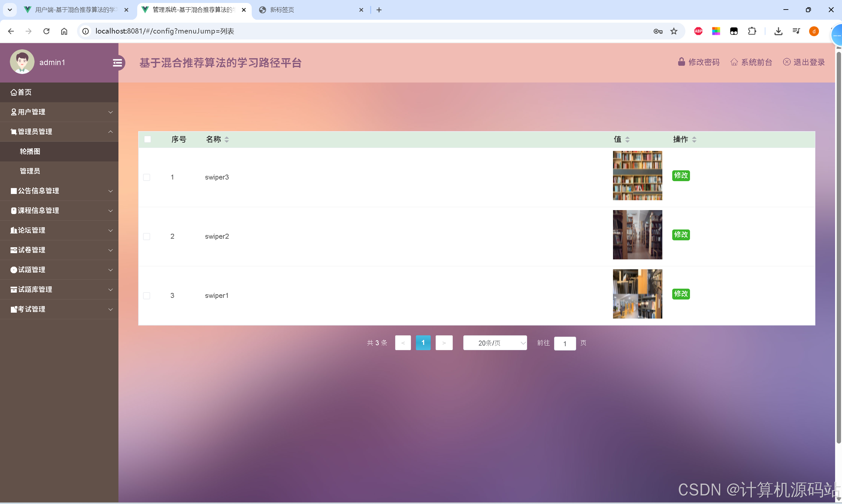
Task: Click the 修改 button for swiper3
Action: 681,176
